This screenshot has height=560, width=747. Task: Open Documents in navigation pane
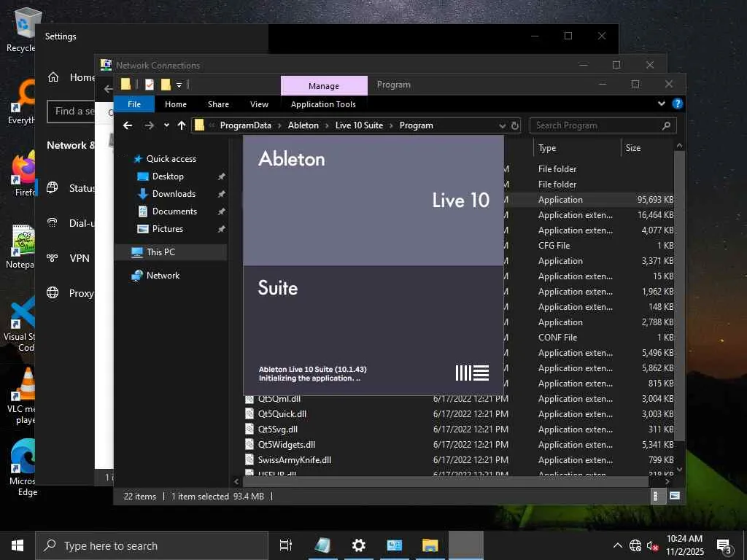click(174, 211)
